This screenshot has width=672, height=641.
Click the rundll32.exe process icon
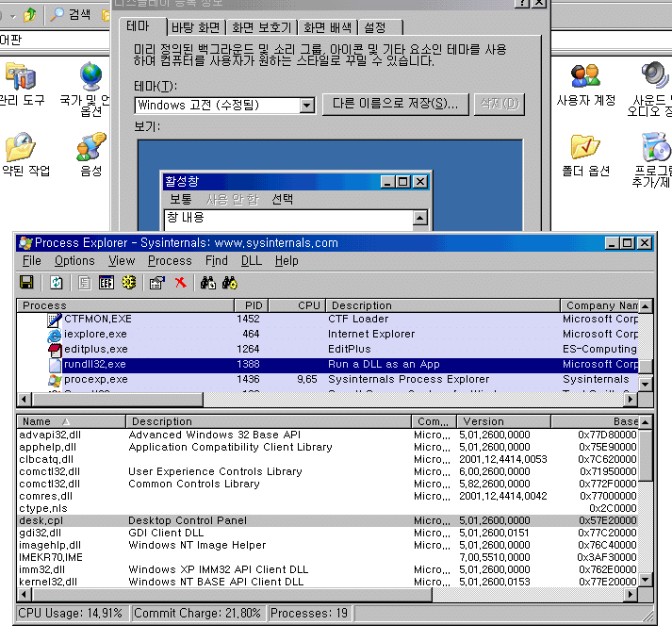point(55,365)
